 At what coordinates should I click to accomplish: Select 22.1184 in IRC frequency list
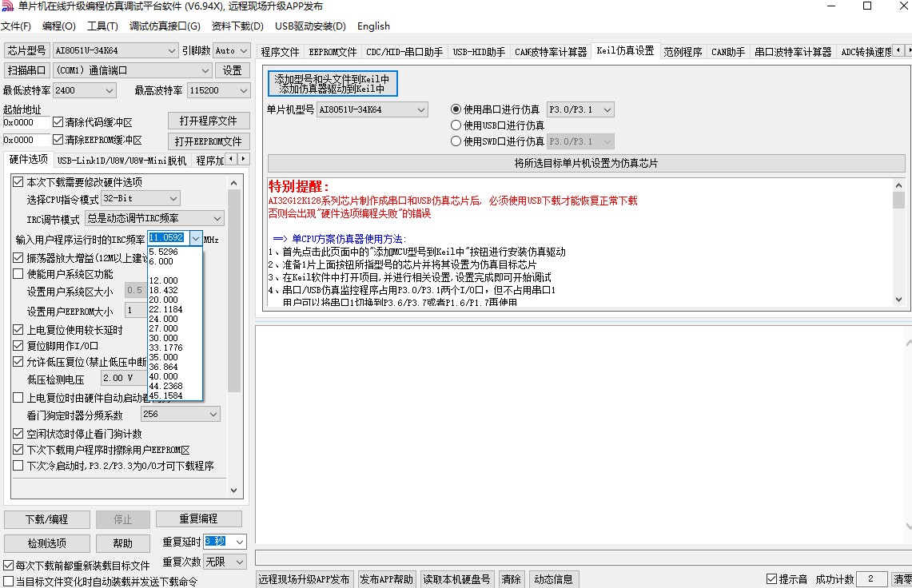tap(174, 309)
